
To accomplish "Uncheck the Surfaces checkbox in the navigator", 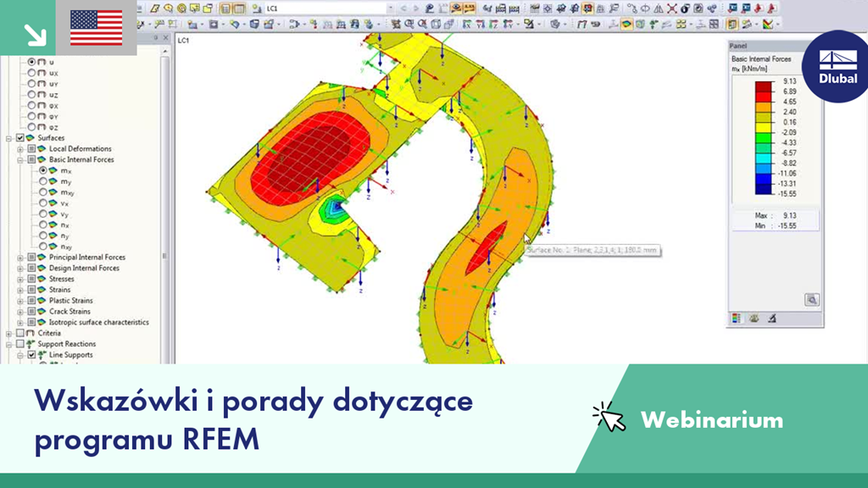I will coord(20,136).
